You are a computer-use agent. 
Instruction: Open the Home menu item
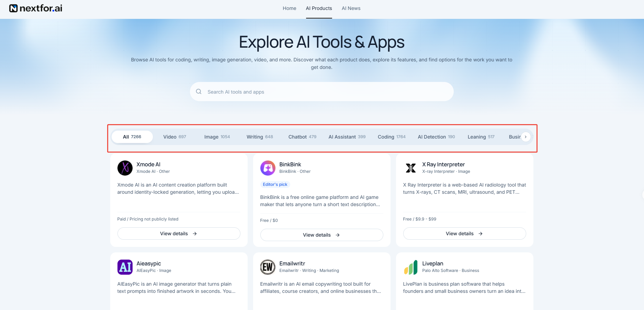(290, 8)
